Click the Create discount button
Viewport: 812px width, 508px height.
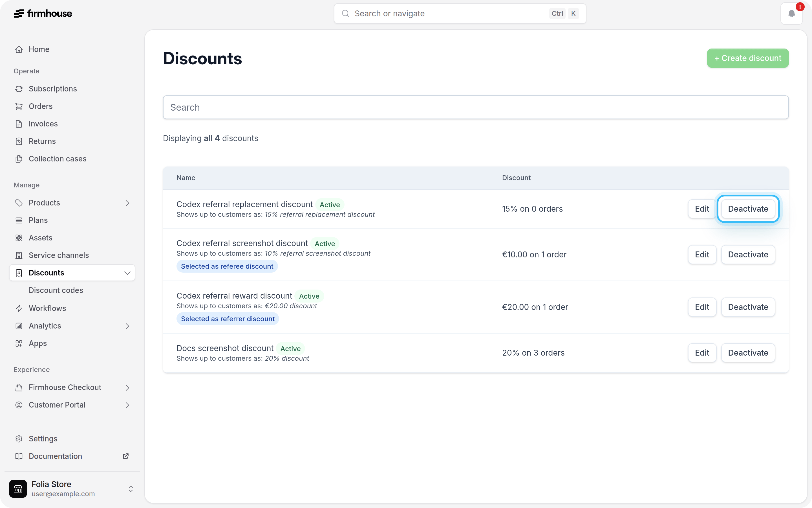click(748, 58)
